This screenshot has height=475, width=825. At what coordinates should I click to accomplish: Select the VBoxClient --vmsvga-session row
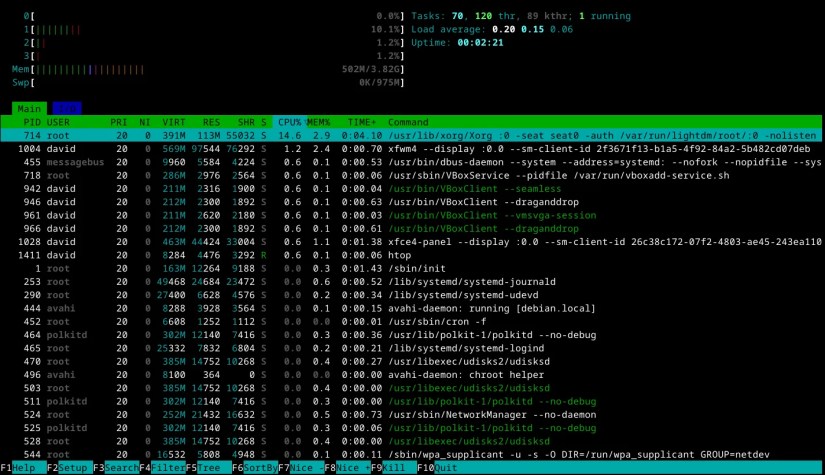pos(411,215)
